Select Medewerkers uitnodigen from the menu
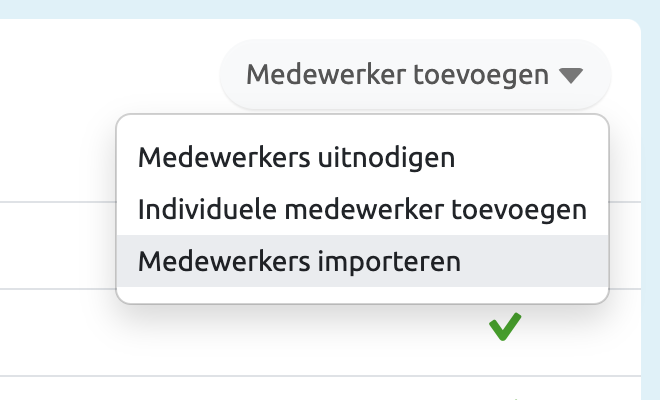The width and height of the screenshot is (660, 400). 297,158
